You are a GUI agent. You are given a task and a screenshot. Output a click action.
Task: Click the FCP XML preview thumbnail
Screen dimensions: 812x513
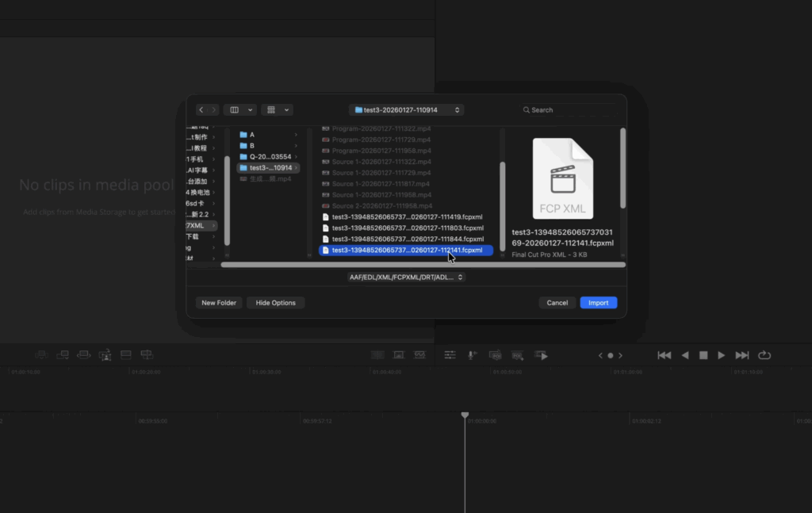[562, 178]
